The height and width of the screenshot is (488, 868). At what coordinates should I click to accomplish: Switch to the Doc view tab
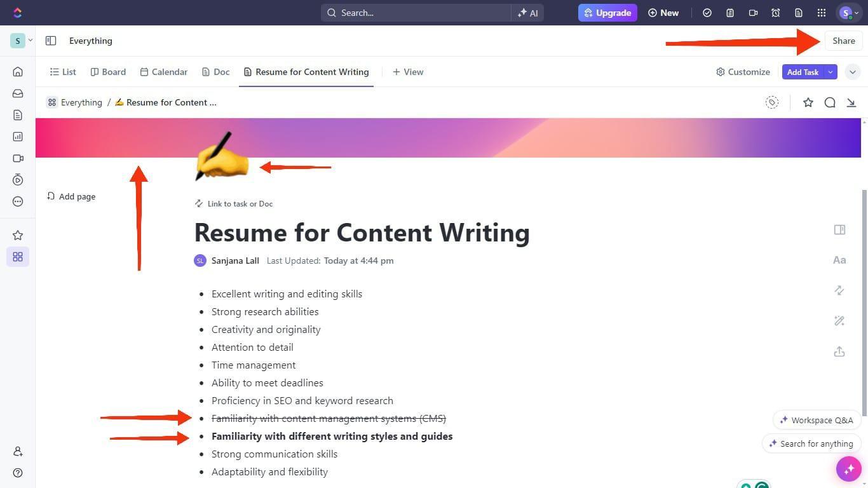tap(215, 72)
